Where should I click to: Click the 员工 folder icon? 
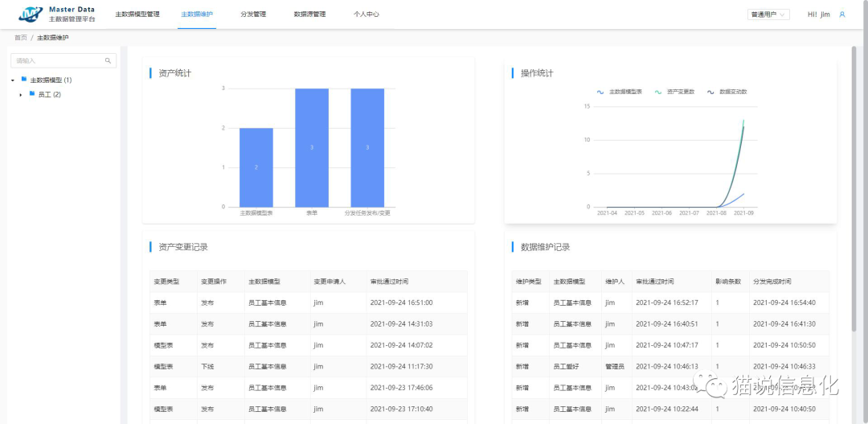[32, 94]
